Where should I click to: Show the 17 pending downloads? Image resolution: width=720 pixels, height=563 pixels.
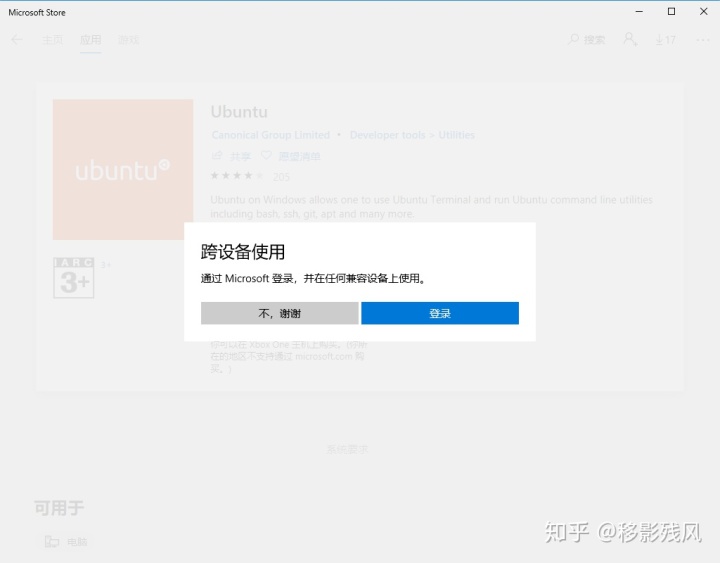[665, 40]
